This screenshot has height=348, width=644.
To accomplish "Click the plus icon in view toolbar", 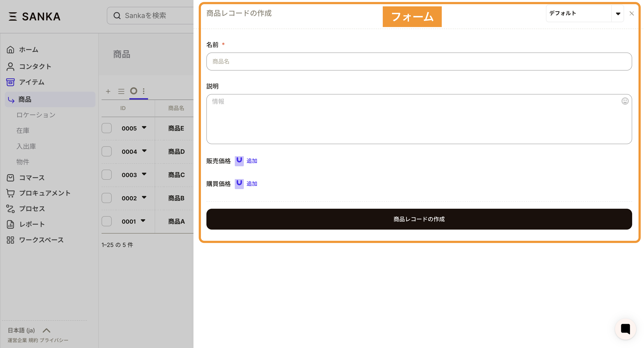I will [x=108, y=91].
